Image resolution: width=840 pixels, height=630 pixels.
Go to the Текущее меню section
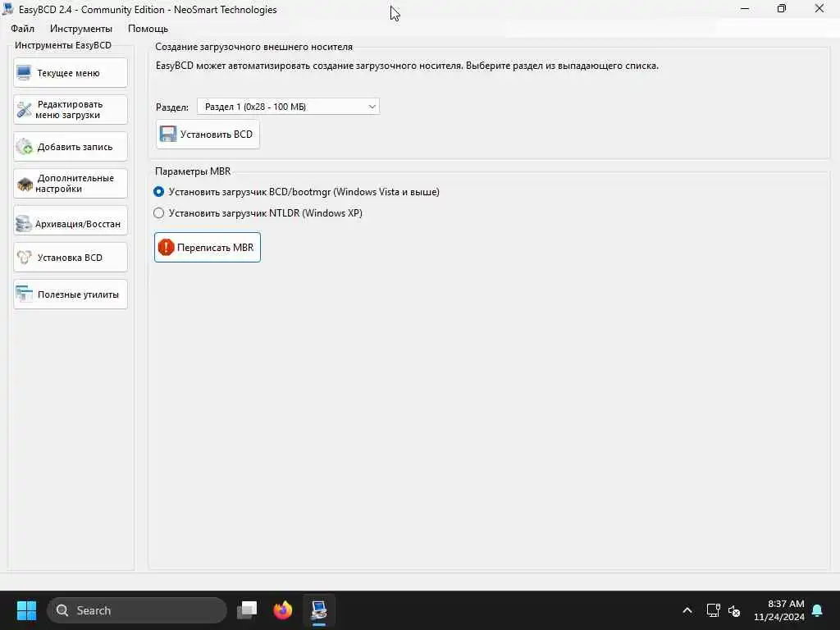71,73
